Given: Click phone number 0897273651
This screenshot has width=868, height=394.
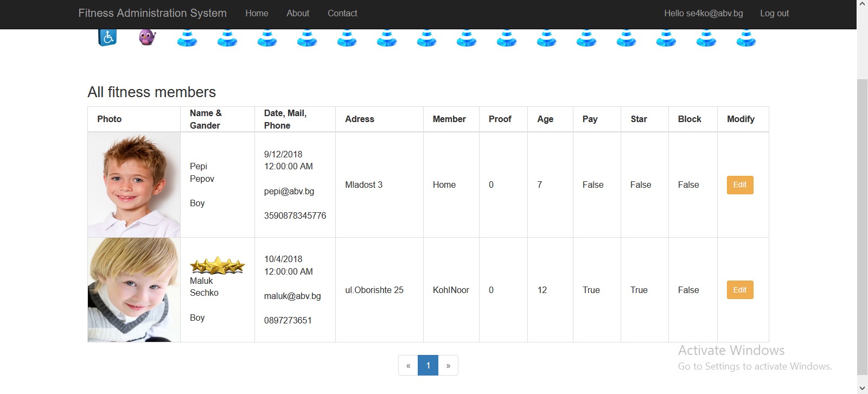Looking at the screenshot, I should pos(288,320).
